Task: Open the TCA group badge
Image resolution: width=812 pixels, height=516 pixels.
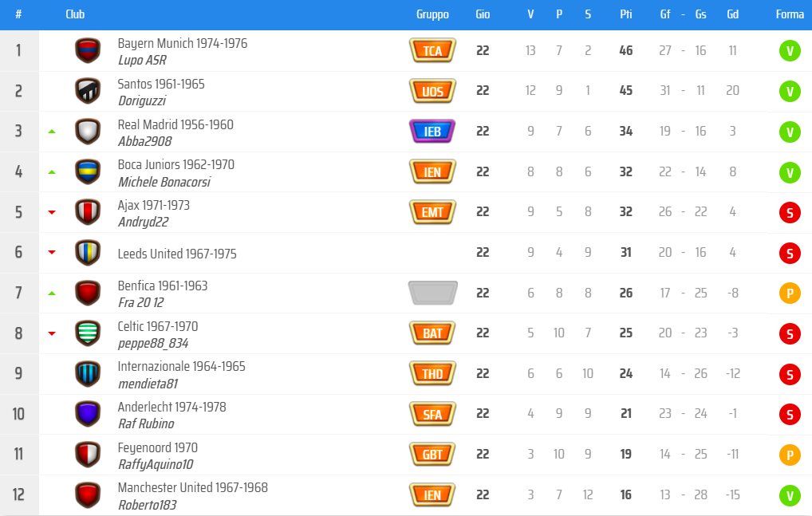Action: (x=432, y=50)
